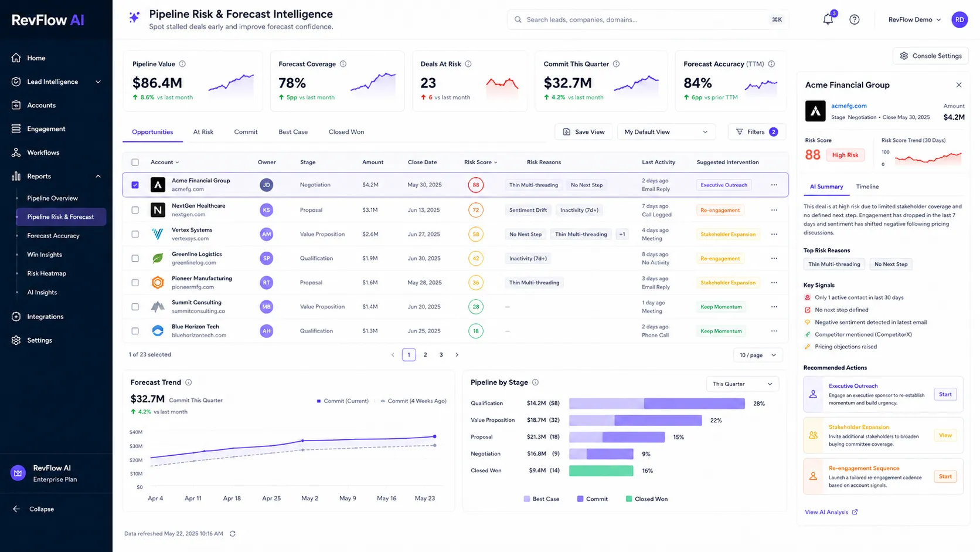980x552 pixels.
Task: Click the Home icon in sidebar
Action: click(x=16, y=58)
